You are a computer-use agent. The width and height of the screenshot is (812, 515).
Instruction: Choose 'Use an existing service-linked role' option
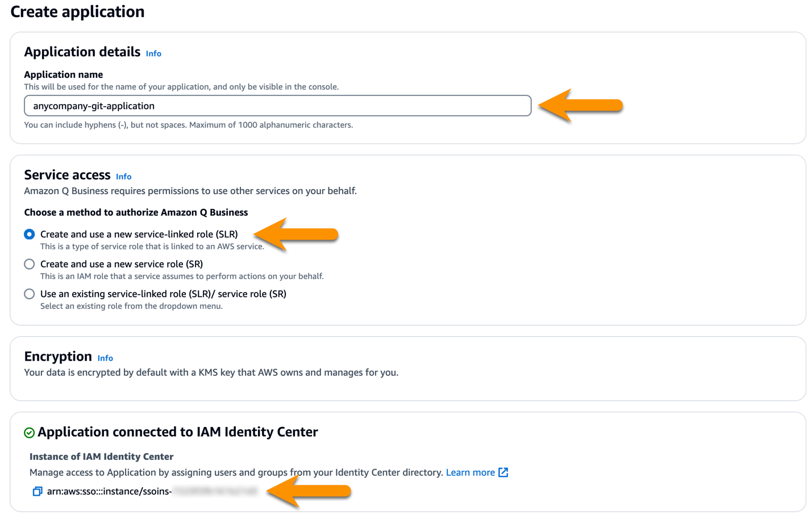[x=29, y=294]
